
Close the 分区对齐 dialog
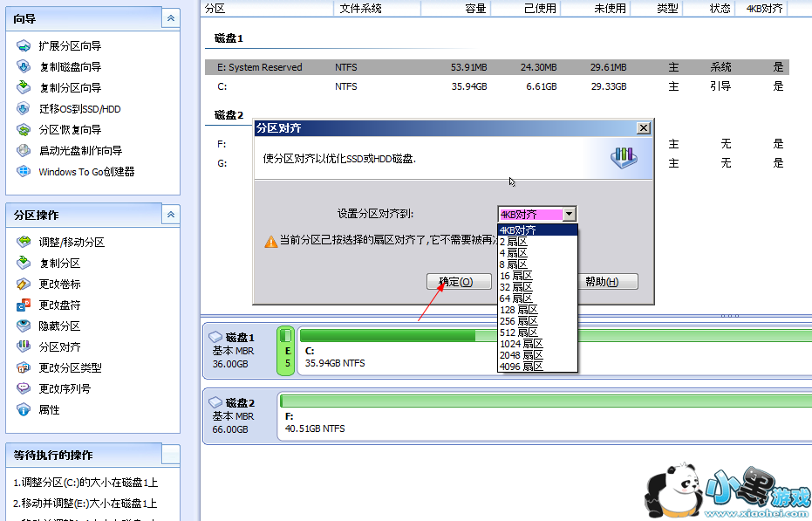[643, 128]
